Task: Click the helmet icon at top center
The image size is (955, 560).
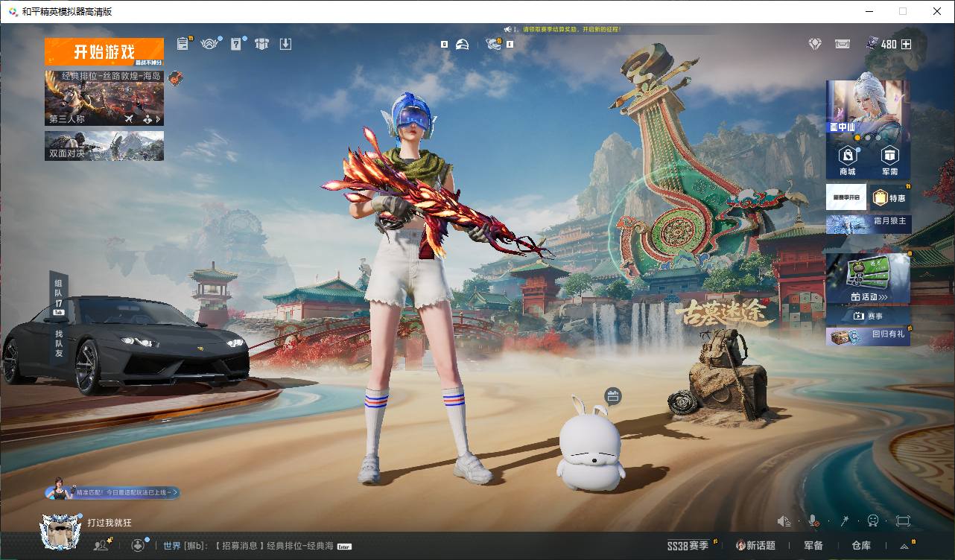Action: (x=462, y=44)
